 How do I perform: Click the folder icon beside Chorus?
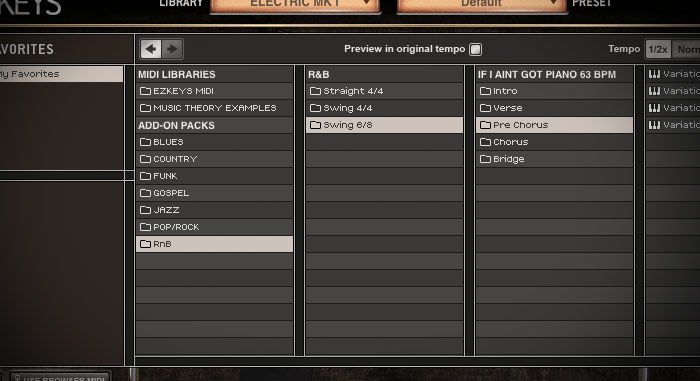point(485,142)
